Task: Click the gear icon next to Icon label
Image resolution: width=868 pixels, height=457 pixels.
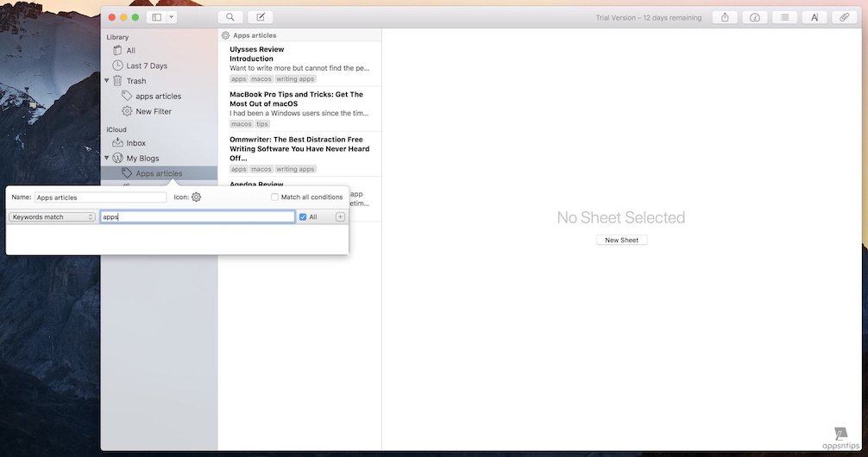Action: coord(196,197)
